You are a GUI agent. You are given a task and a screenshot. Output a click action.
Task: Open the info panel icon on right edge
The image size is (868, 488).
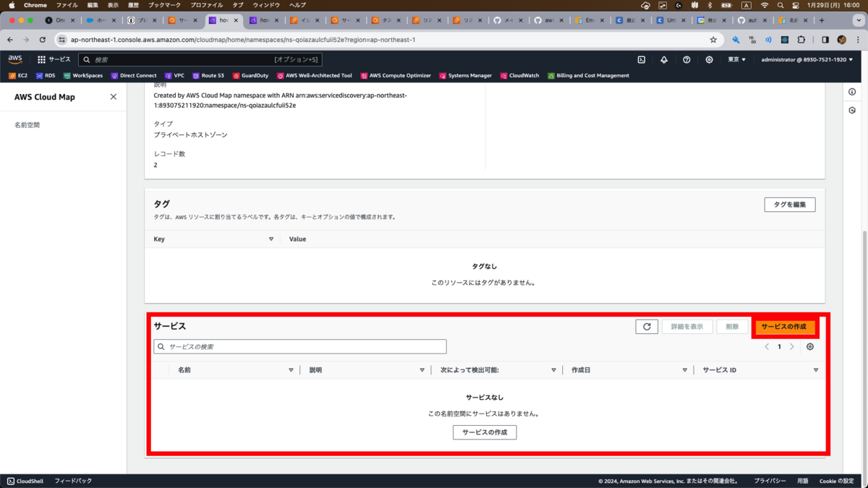coord(852,92)
